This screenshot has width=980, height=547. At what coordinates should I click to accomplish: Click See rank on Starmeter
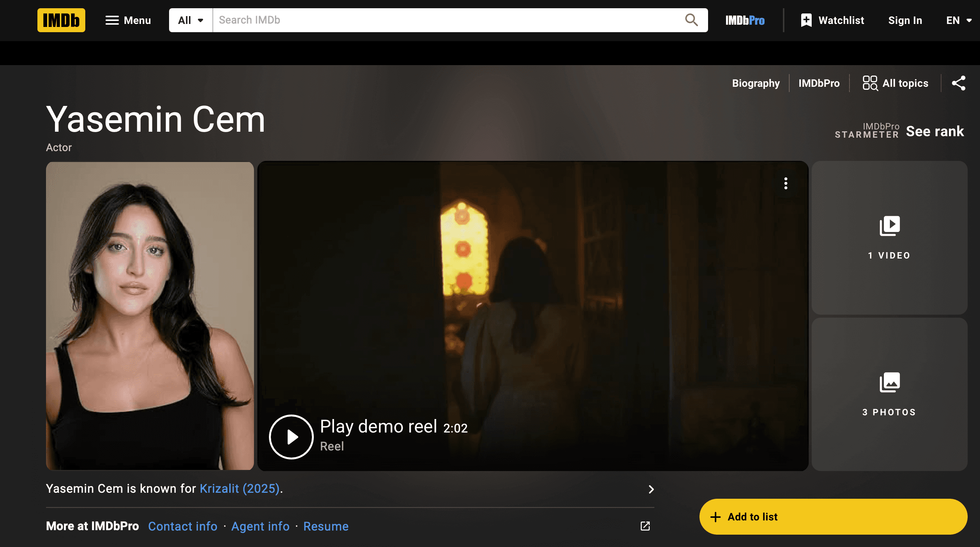(934, 131)
